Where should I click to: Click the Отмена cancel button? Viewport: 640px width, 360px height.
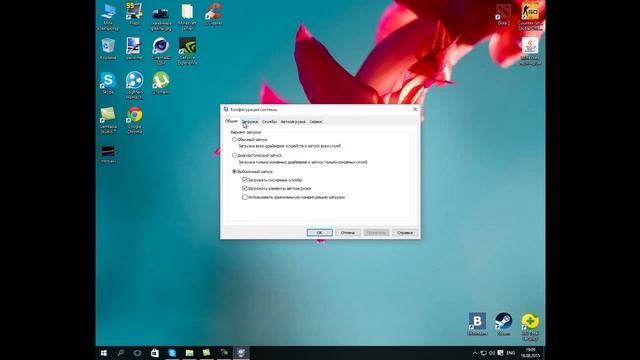point(348,232)
